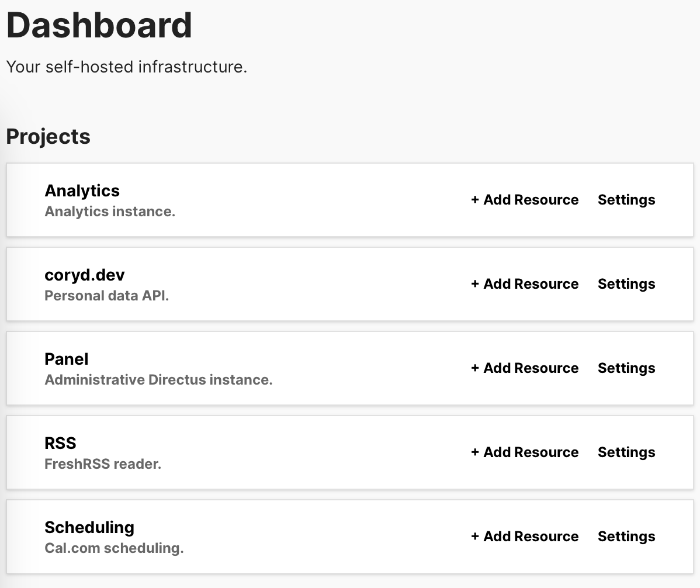Open the Analytics project

(82, 191)
